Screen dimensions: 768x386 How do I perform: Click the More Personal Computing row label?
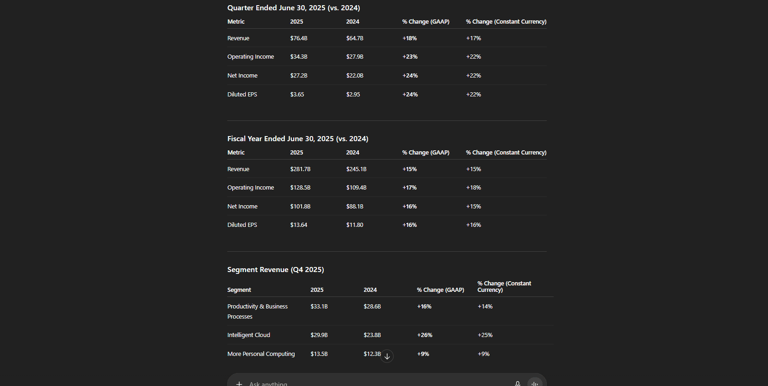(261, 354)
